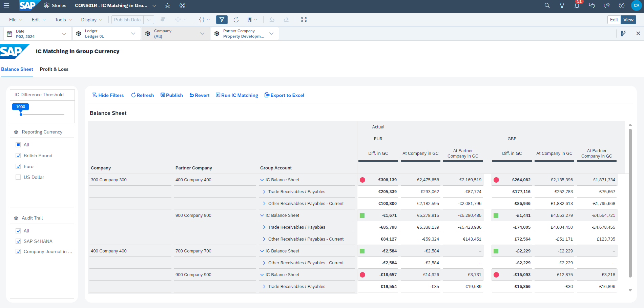Click the Refresh button above table
644x308 pixels.
(x=143, y=95)
